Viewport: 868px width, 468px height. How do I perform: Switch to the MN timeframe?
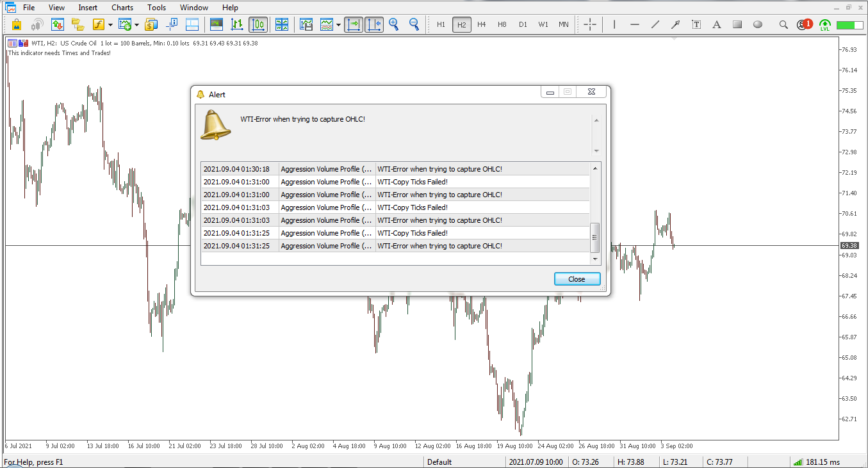point(564,25)
